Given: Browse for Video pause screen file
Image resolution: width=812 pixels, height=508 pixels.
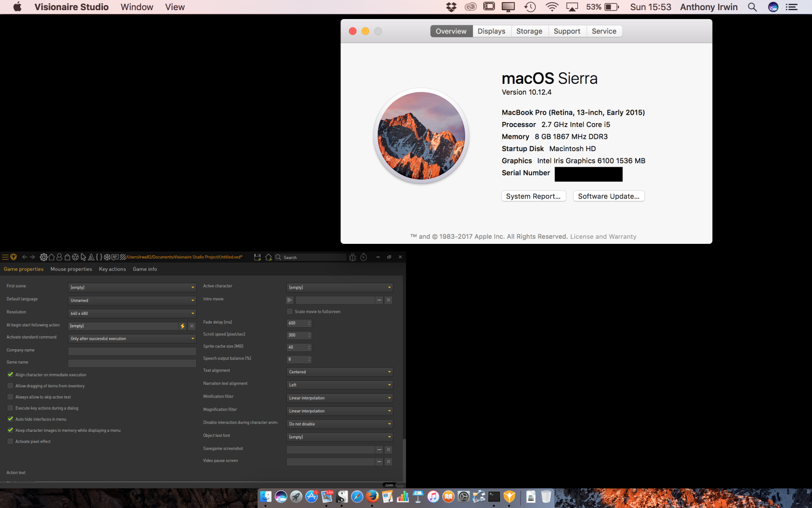Looking at the screenshot, I should [x=379, y=461].
